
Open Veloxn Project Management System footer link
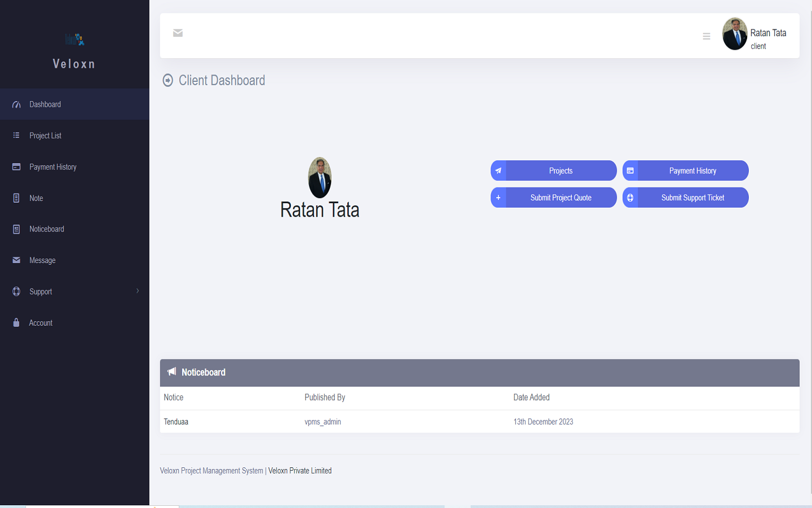coord(211,470)
